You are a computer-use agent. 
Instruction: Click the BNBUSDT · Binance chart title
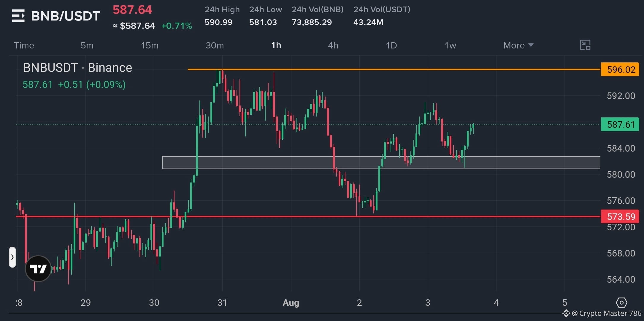pos(77,68)
